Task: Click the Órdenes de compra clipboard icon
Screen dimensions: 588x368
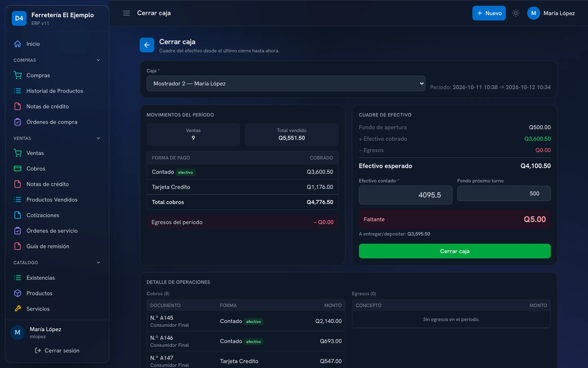Action: tap(18, 122)
